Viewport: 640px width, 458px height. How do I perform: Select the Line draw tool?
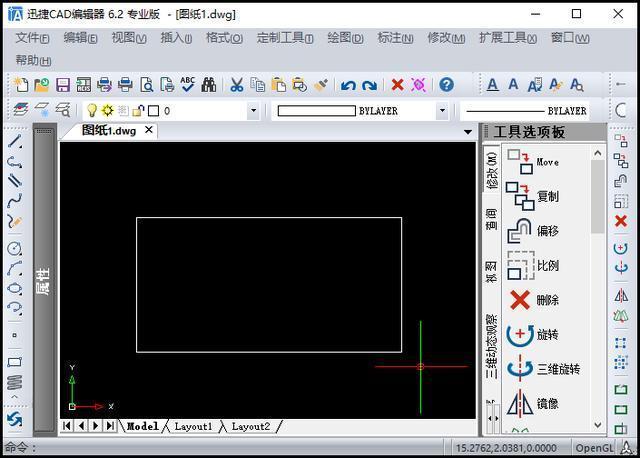(x=15, y=141)
